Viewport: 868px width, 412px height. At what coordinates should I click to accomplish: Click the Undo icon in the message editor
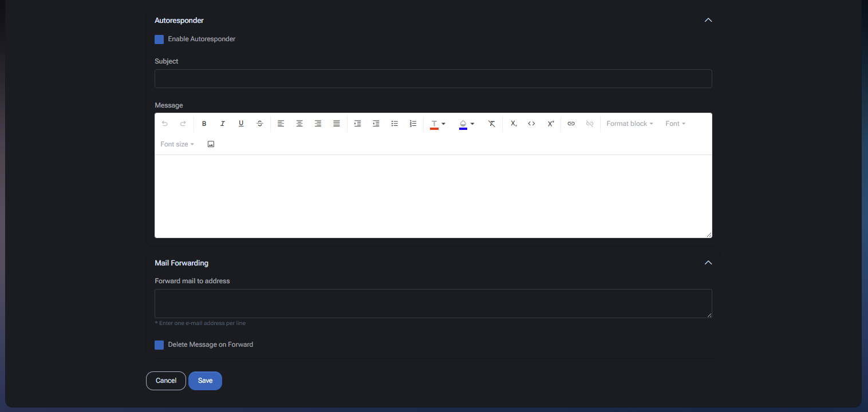164,123
